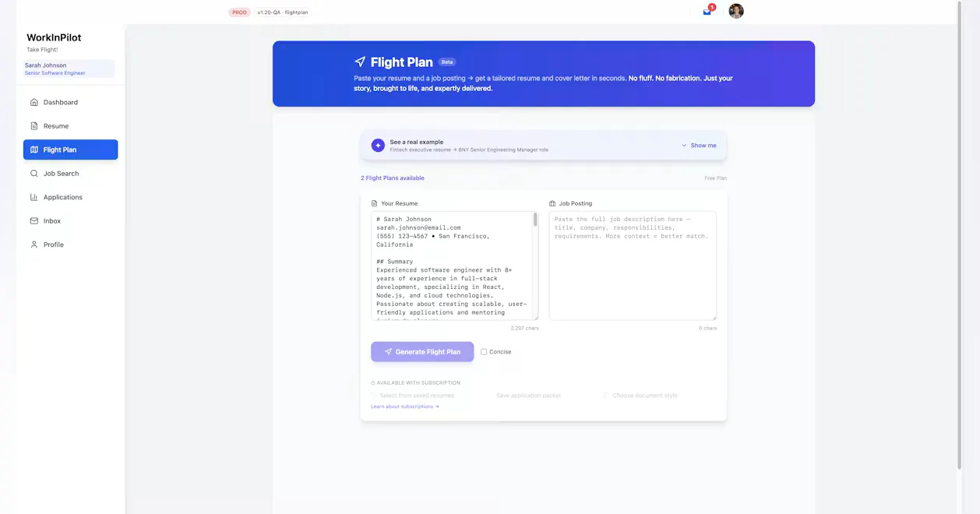Click into the Job Posting text area
The height and width of the screenshot is (514, 980).
633,266
